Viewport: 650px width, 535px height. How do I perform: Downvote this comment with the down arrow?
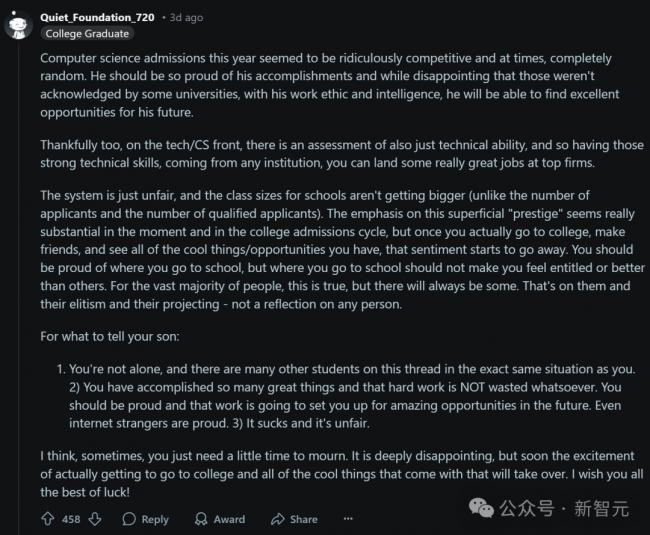click(x=95, y=519)
